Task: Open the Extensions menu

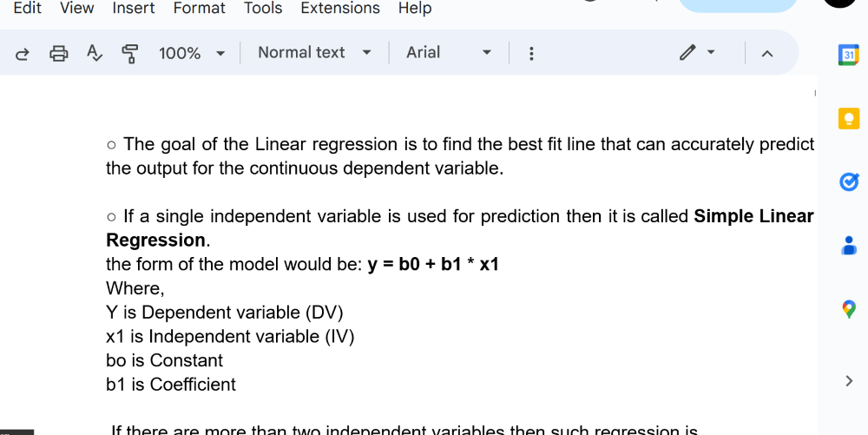Action: tap(340, 8)
